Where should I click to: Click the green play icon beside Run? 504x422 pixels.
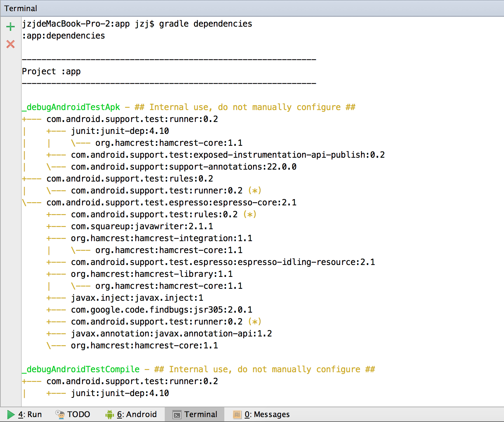click(x=11, y=414)
